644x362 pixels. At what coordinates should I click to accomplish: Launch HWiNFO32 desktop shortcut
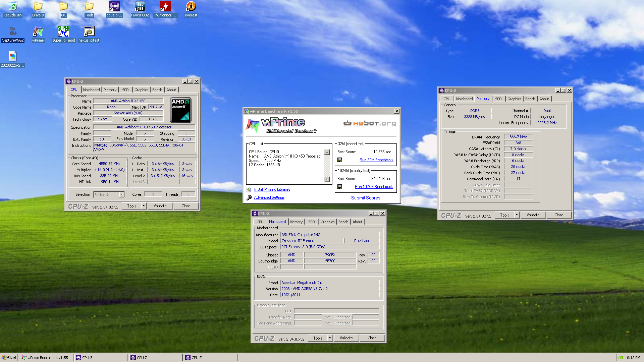pyautogui.click(x=140, y=9)
